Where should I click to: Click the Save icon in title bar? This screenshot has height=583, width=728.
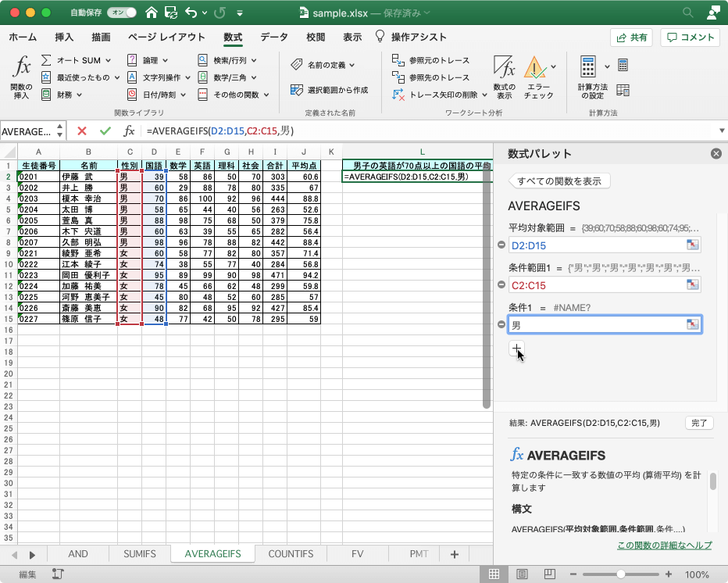(x=171, y=13)
